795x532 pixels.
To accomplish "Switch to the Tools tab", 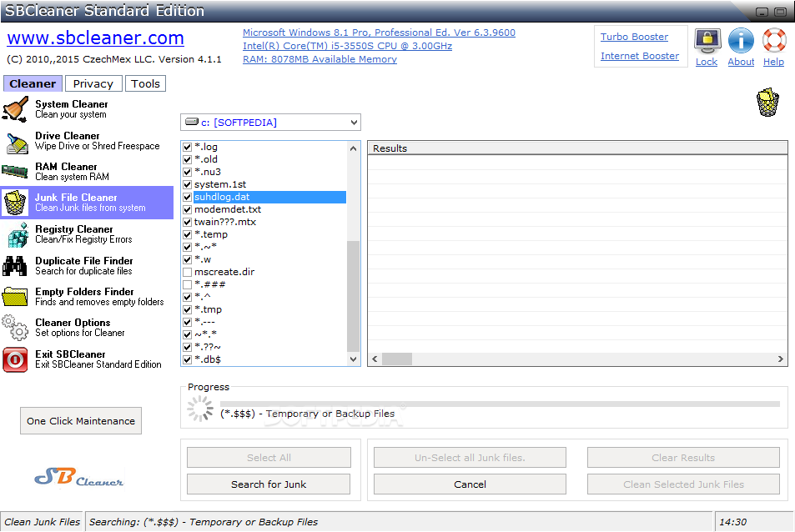I will pyautogui.click(x=145, y=83).
